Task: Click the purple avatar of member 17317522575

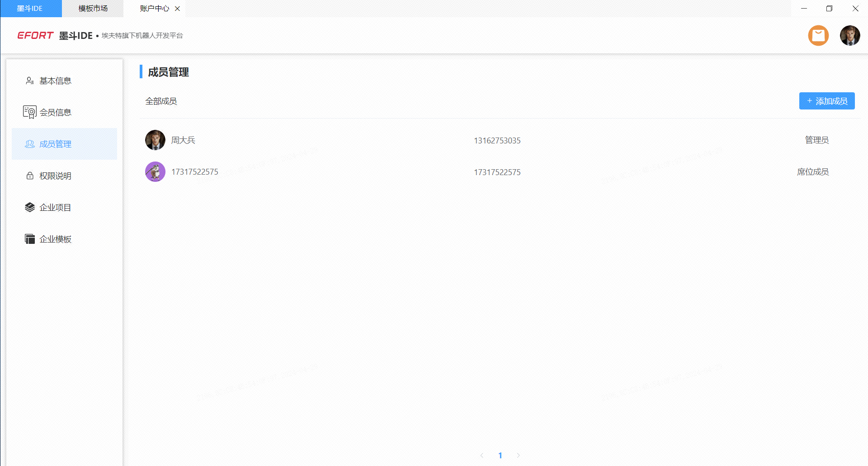Action: 155,172
